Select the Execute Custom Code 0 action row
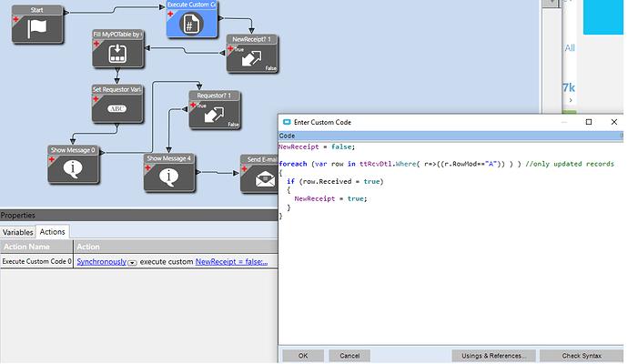This screenshot has width=628, height=364. (139, 261)
